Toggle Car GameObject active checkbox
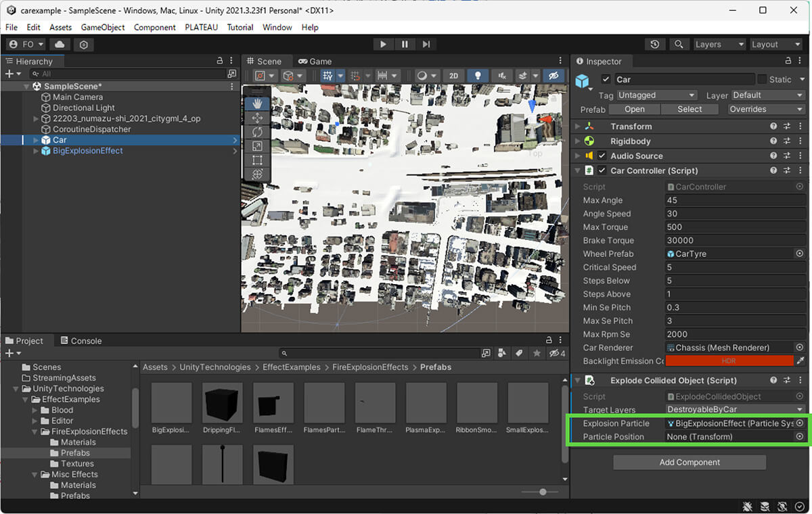This screenshot has width=812, height=514. coord(606,80)
